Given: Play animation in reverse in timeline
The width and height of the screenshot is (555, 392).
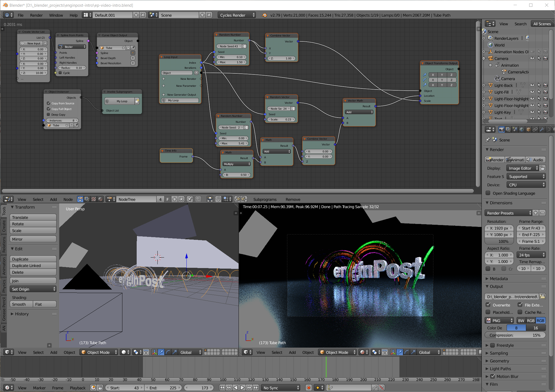Looking at the screenshot, I should tap(236, 387).
